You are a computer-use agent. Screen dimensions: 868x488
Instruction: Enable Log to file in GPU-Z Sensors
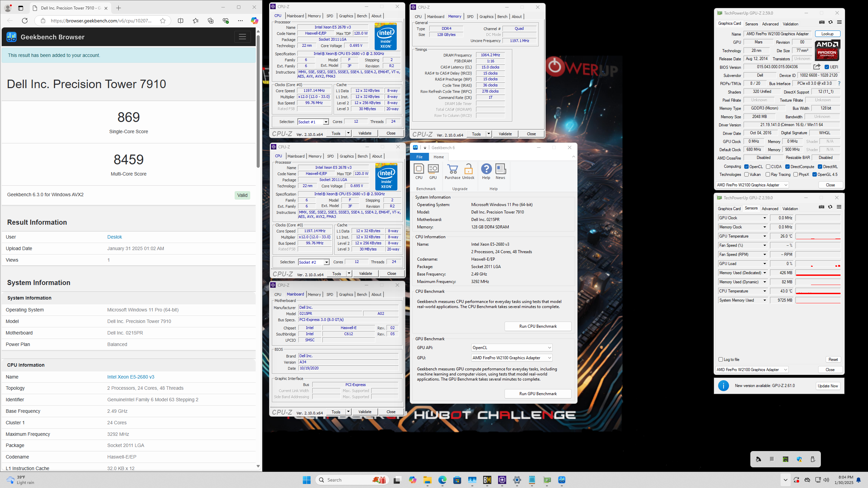721,360
